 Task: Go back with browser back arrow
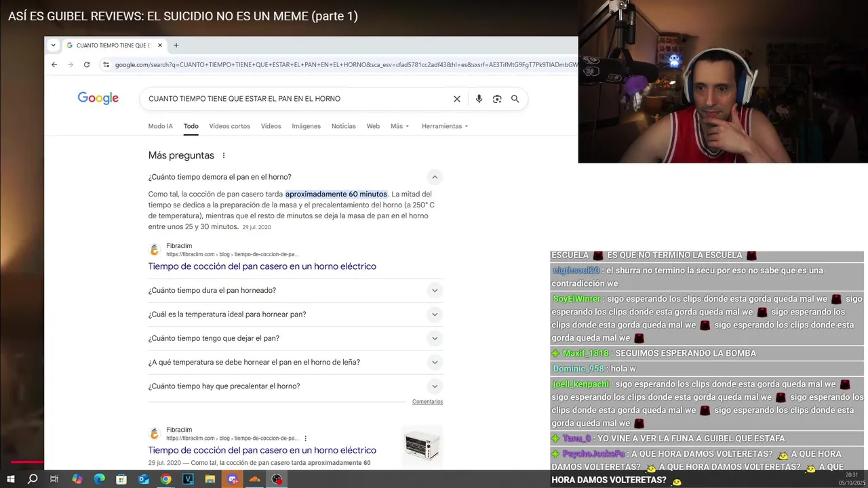tap(54, 64)
